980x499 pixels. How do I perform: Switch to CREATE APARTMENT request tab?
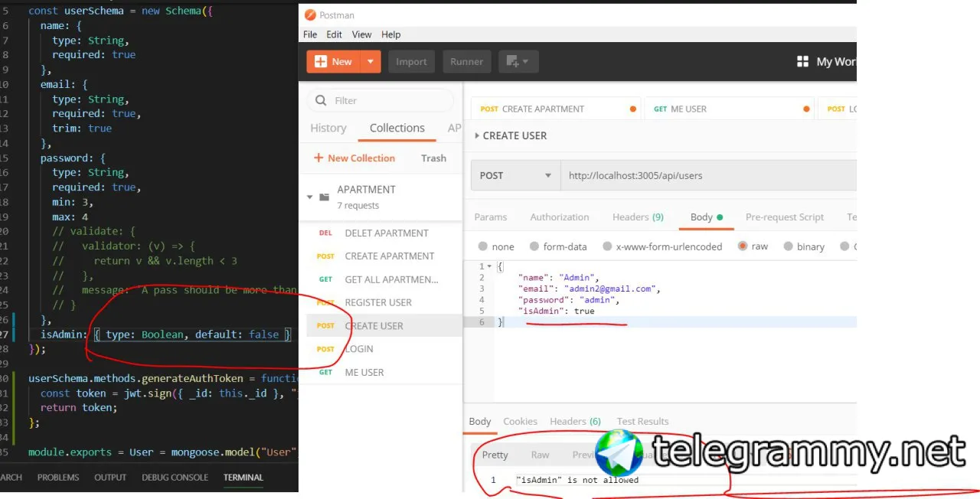click(x=557, y=109)
